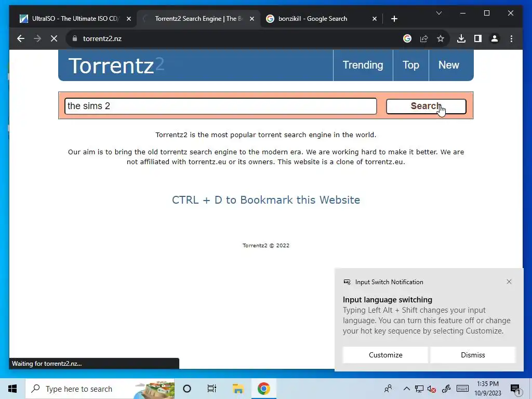
Task: Click the muted volume icon
Action: point(432,389)
